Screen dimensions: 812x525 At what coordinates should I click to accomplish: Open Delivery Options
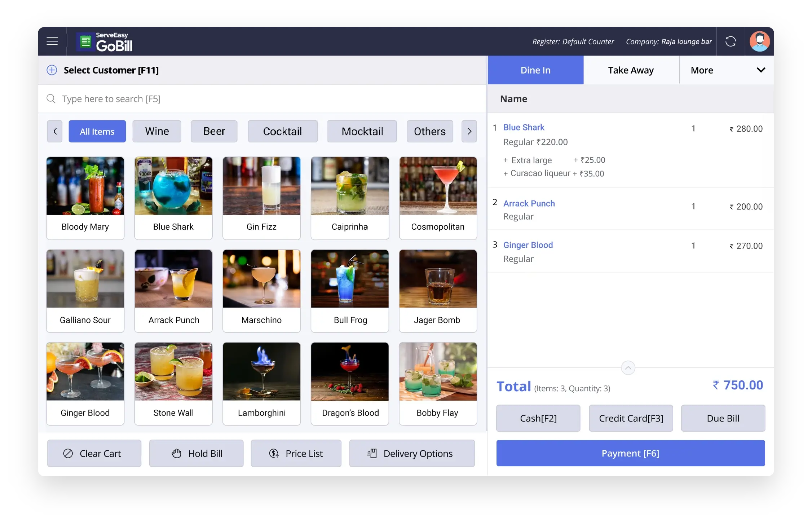(412, 453)
